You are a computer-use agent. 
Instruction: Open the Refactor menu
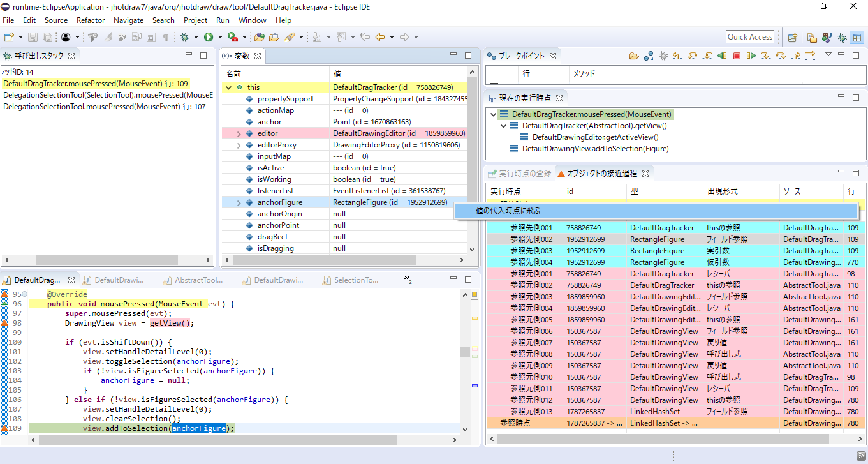pyautogui.click(x=91, y=20)
